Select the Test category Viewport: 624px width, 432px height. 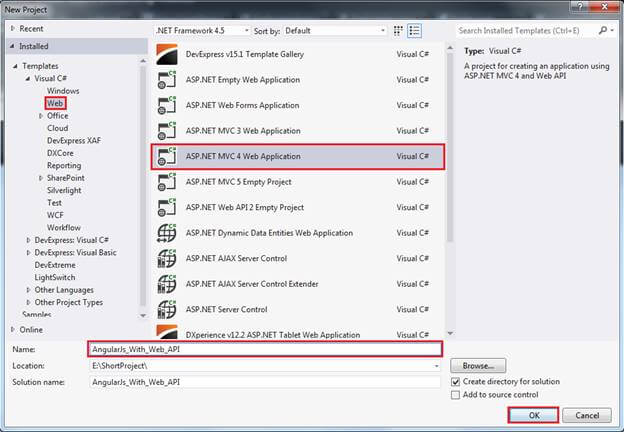[54, 203]
